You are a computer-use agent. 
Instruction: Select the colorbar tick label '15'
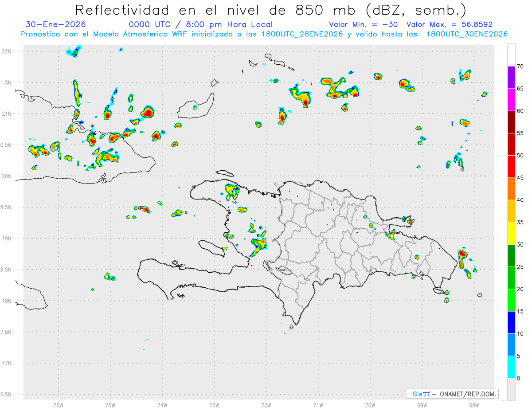click(520, 311)
